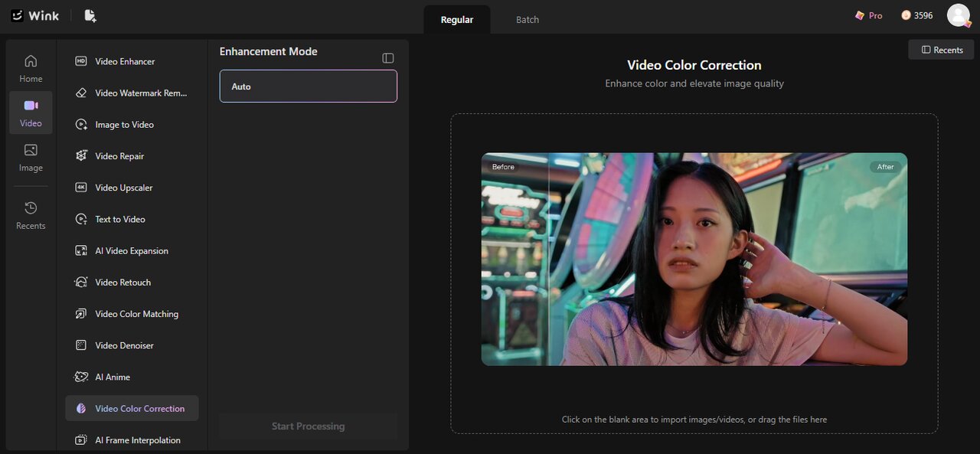This screenshot has width=980, height=454.
Task: Click the Before label on preview
Action: [503, 167]
